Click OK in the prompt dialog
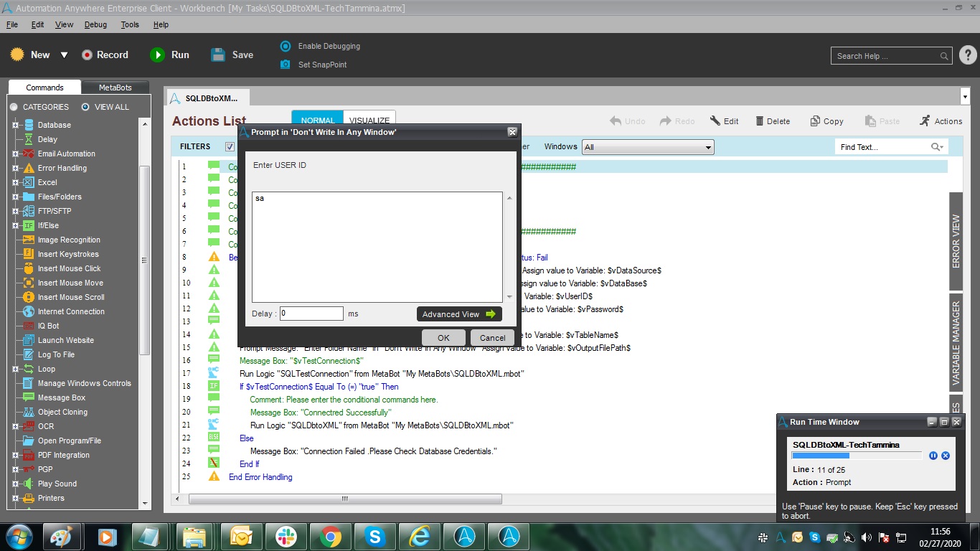 coord(443,338)
